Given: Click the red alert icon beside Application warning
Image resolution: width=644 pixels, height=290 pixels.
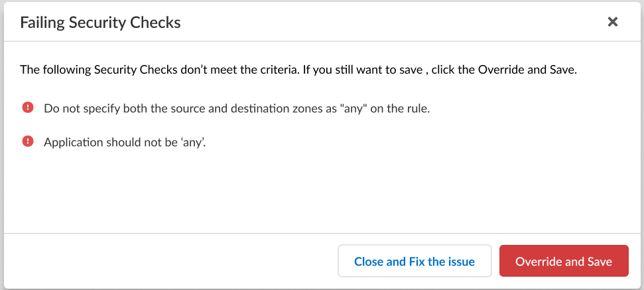Looking at the screenshot, I should [27, 141].
